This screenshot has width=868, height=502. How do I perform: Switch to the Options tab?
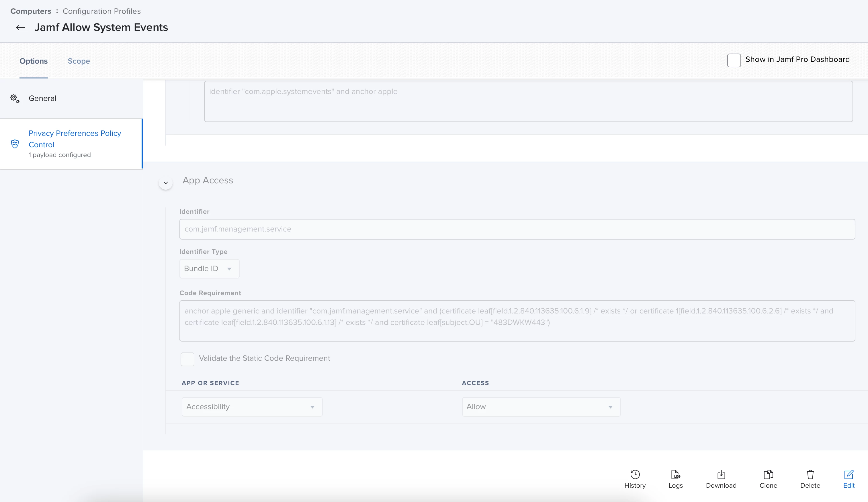(x=34, y=61)
